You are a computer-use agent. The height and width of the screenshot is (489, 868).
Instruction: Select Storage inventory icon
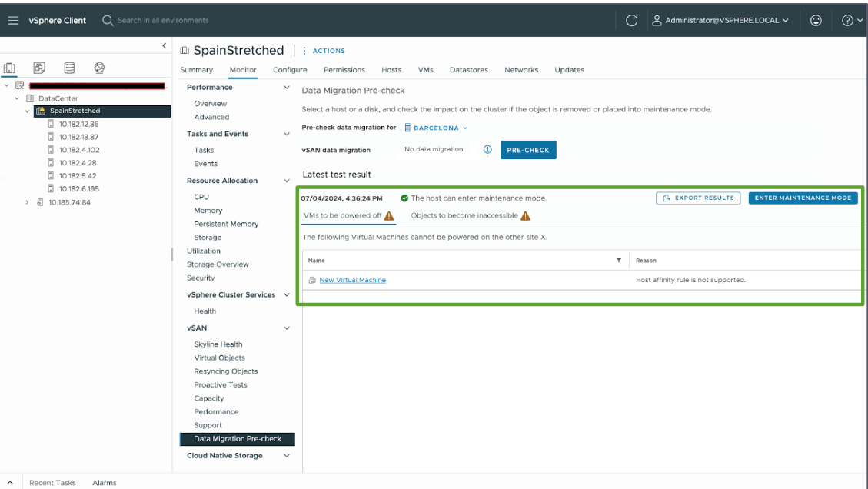coord(69,68)
